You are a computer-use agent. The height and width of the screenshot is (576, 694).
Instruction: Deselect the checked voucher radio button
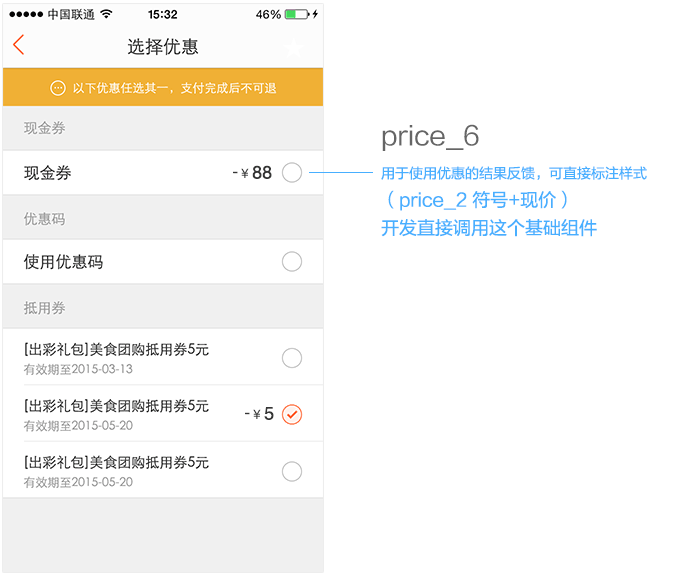[292, 414]
